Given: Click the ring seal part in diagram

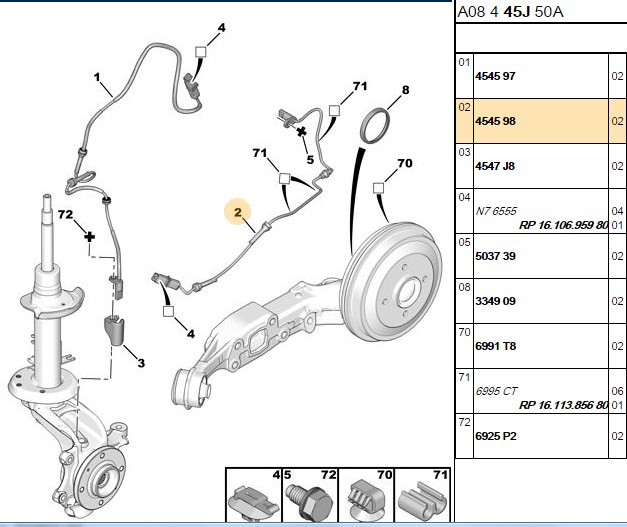Looking at the screenshot, I should click(375, 125).
